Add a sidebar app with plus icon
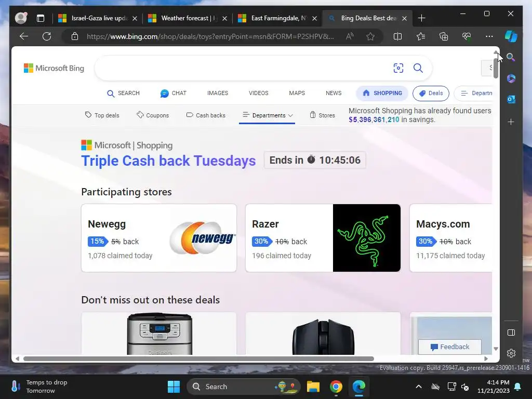This screenshot has width=532, height=399. click(511, 122)
